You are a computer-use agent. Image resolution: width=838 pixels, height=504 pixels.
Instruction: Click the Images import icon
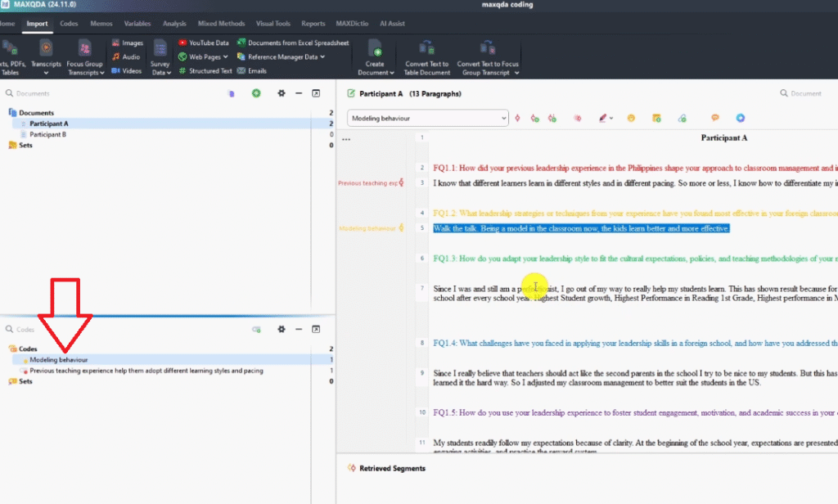[x=115, y=43]
